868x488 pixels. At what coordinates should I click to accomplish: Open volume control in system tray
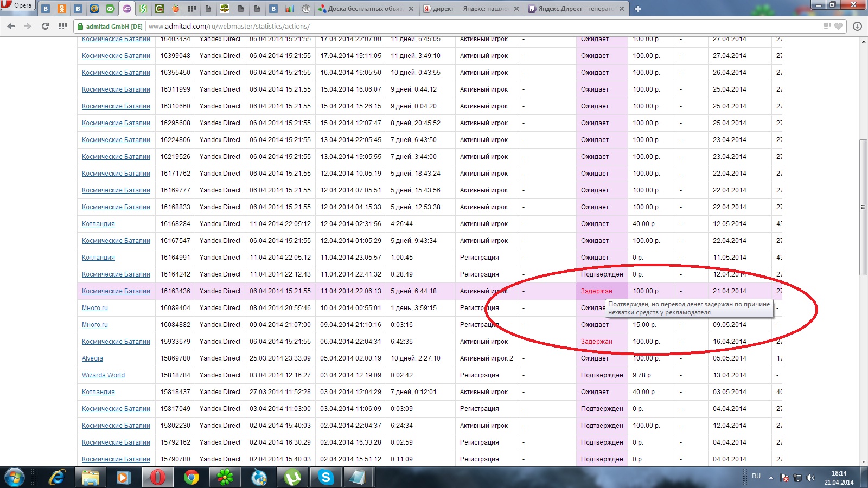click(x=810, y=478)
